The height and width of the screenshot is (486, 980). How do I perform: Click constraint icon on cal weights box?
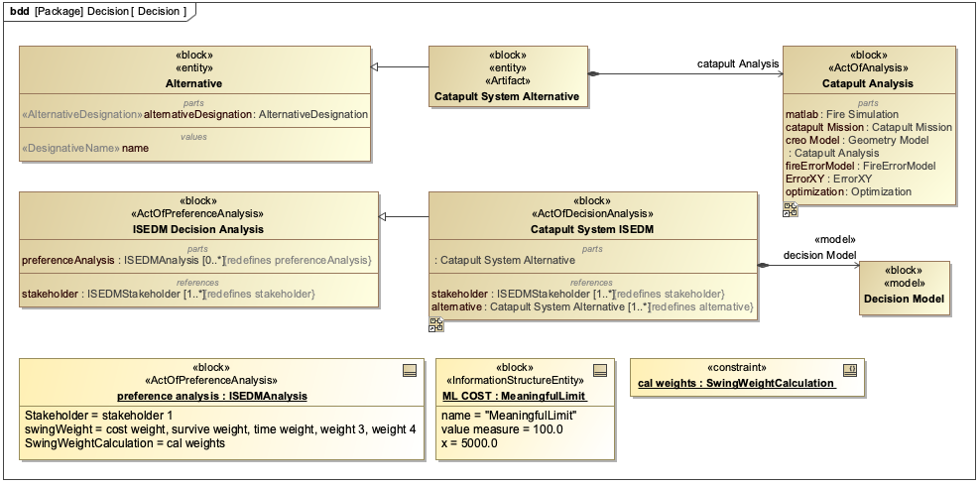point(850,368)
